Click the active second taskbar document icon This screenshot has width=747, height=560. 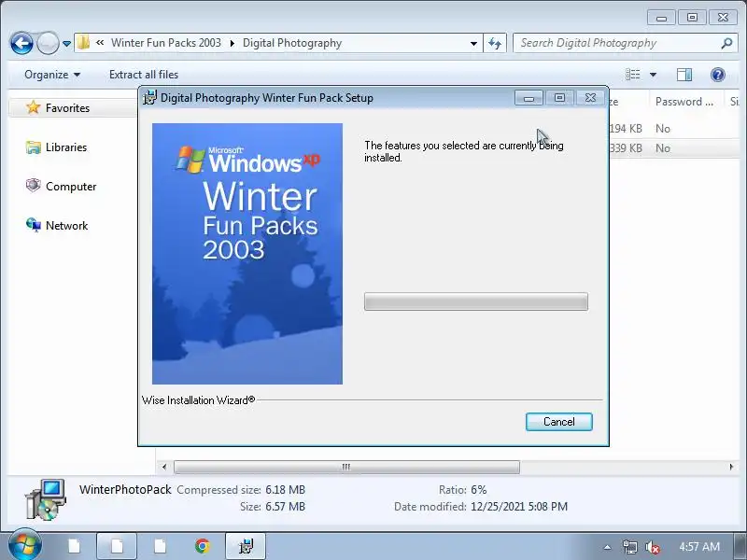click(x=117, y=546)
